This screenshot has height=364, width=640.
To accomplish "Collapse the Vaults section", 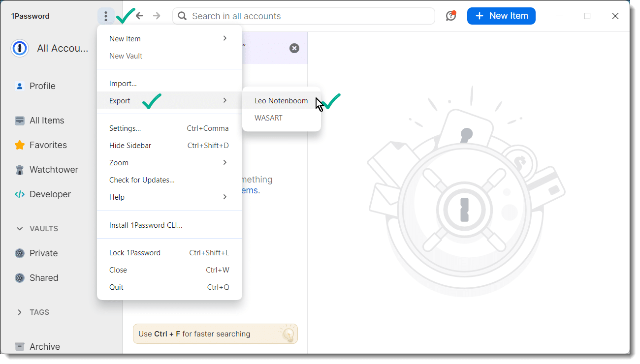I will pos(20,229).
